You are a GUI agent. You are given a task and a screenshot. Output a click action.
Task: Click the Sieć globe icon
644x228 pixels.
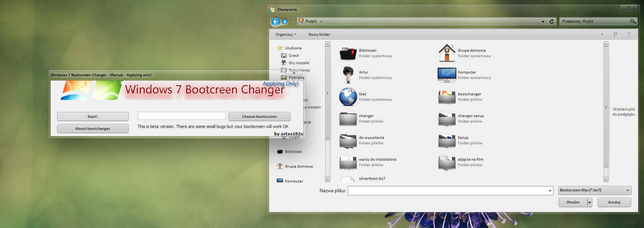348,97
